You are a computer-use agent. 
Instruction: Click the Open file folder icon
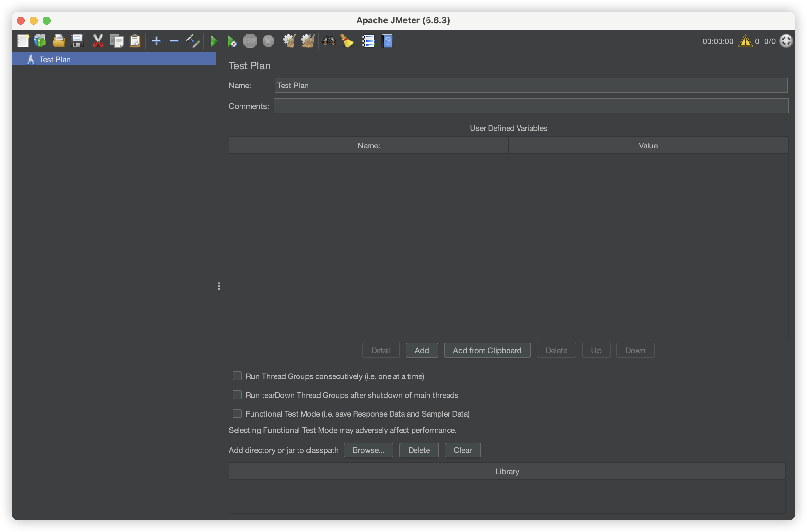tap(59, 41)
